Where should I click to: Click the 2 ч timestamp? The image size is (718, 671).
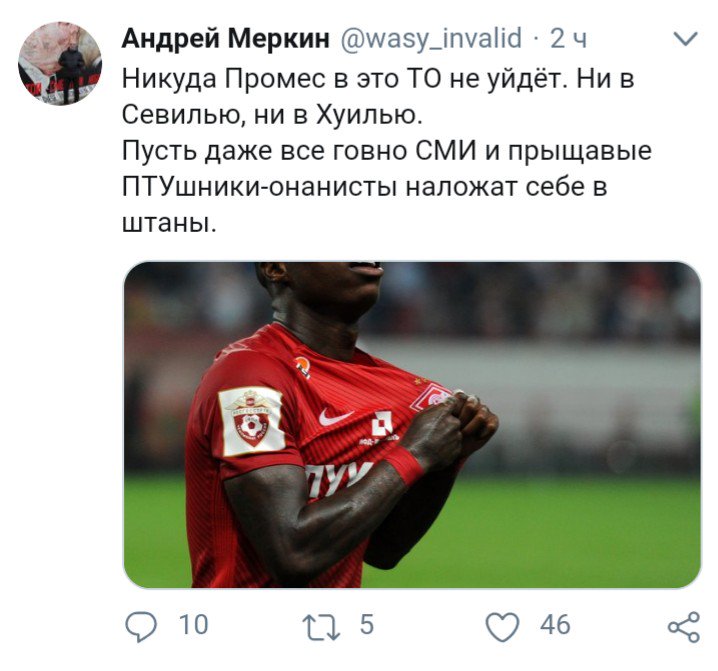(x=568, y=38)
